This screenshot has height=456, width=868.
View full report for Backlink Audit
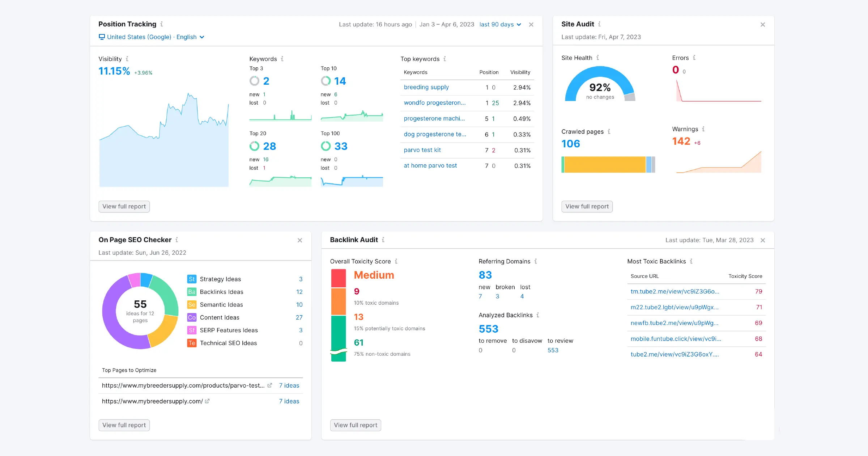click(x=356, y=425)
